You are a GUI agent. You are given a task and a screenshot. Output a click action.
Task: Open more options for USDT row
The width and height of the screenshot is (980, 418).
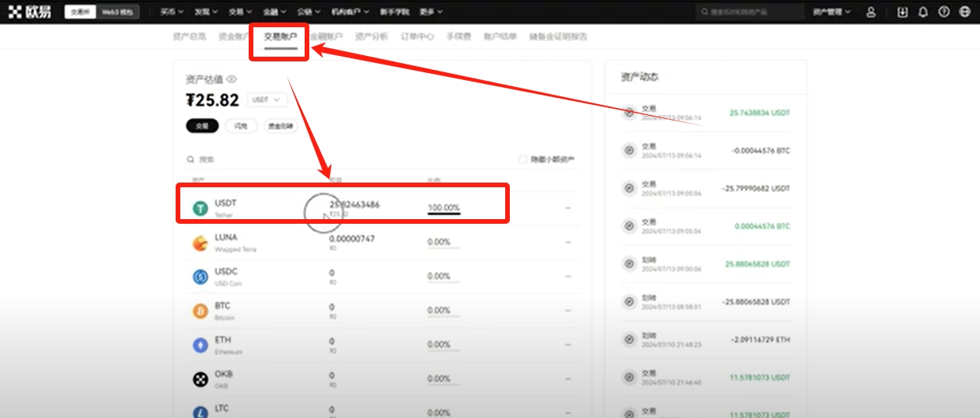(x=568, y=208)
